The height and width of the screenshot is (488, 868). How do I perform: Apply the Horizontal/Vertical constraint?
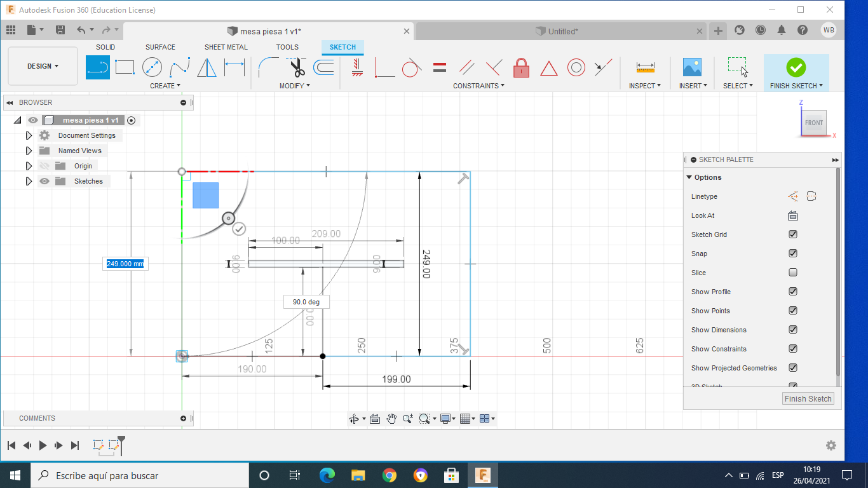pos(358,67)
